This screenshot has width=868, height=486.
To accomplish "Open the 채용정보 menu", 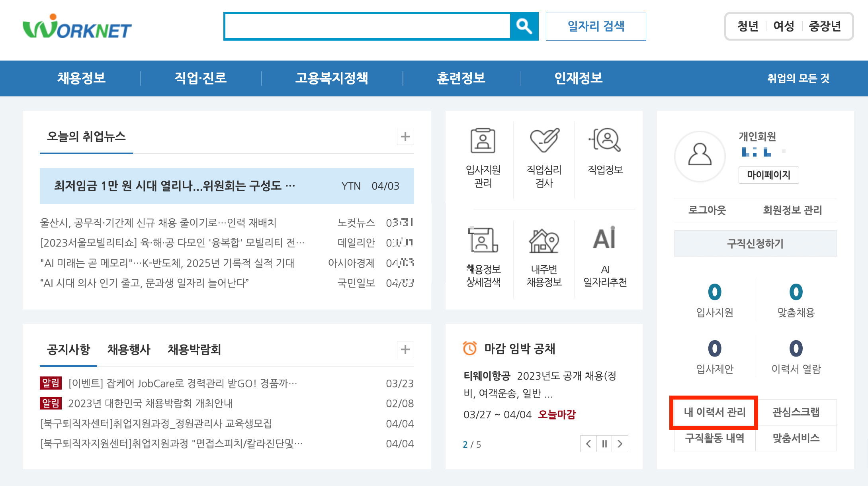I will tap(82, 78).
